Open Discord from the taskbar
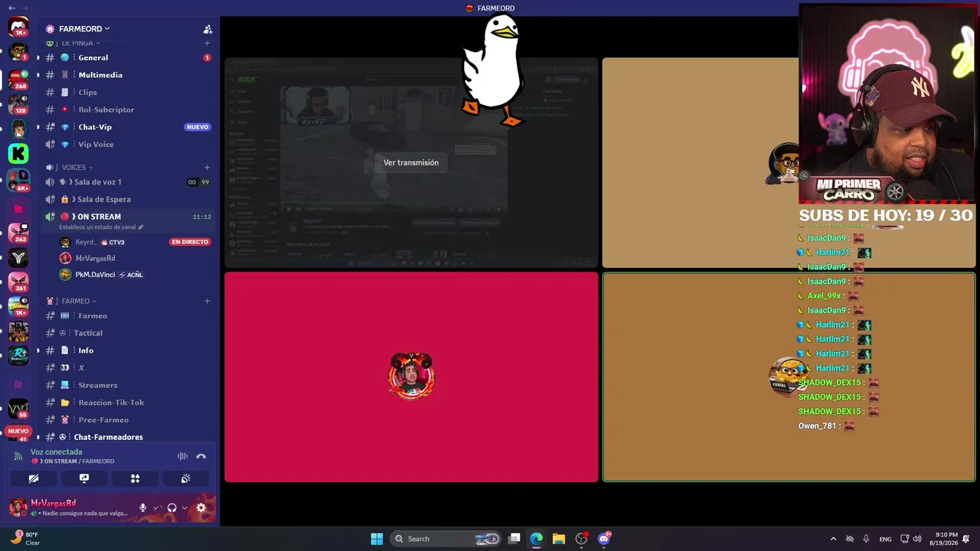This screenshot has height=551, width=980. click(x=604, y=539)
